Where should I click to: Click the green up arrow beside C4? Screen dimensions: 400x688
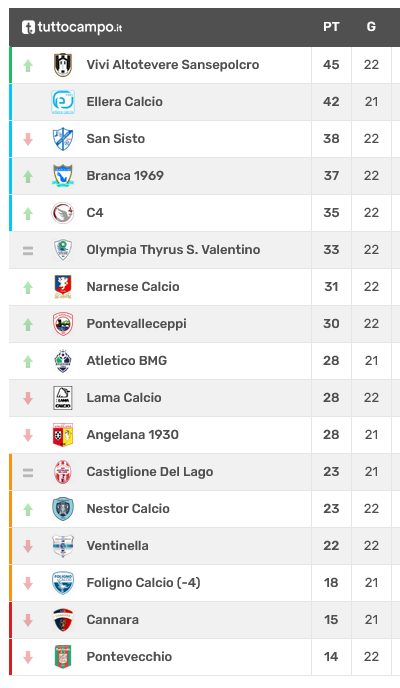point(28,214)
